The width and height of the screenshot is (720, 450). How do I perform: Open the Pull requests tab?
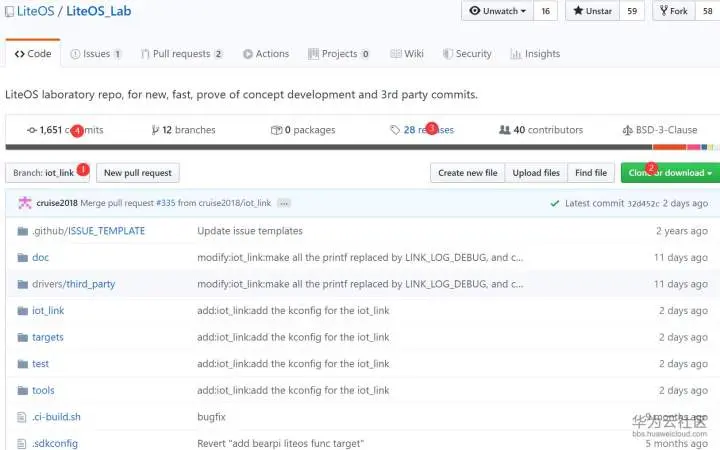coord(182,54)
